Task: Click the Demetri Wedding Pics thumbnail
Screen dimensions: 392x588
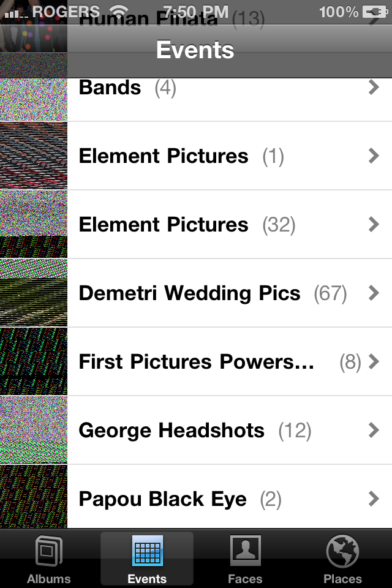Action: 34,293
